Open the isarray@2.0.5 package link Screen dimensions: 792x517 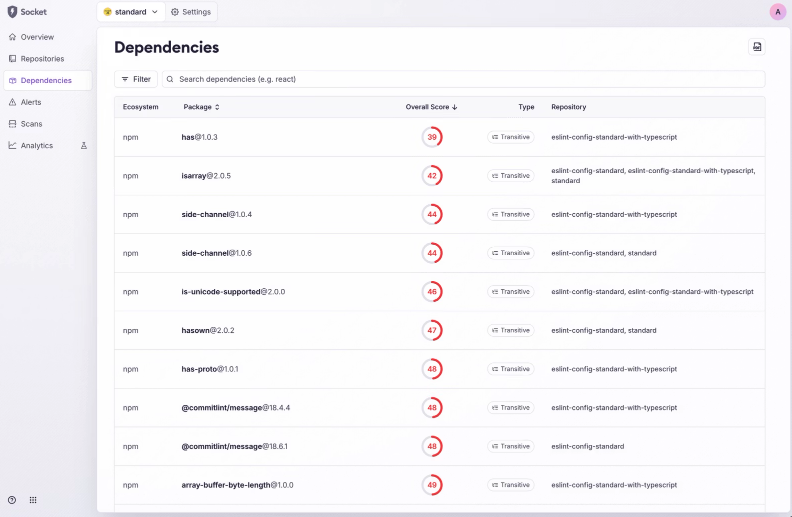206,176
